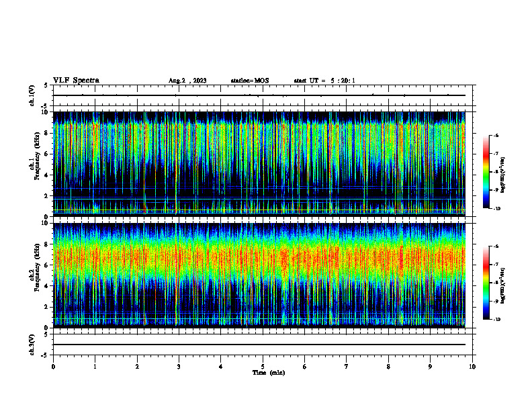
Task: Click the ch.1 frequency axis tick "4"
Action: click(x=47, y=175)
